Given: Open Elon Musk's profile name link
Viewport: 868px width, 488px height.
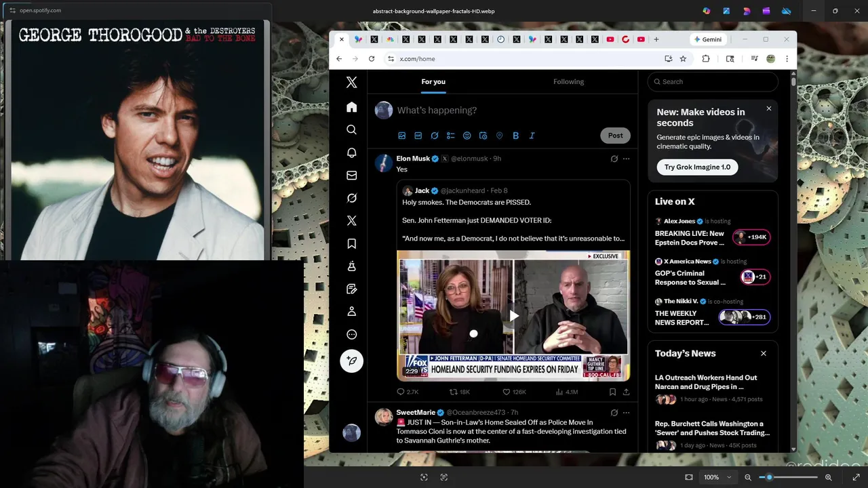Looking at the screenshot, I should coord(413,159).
